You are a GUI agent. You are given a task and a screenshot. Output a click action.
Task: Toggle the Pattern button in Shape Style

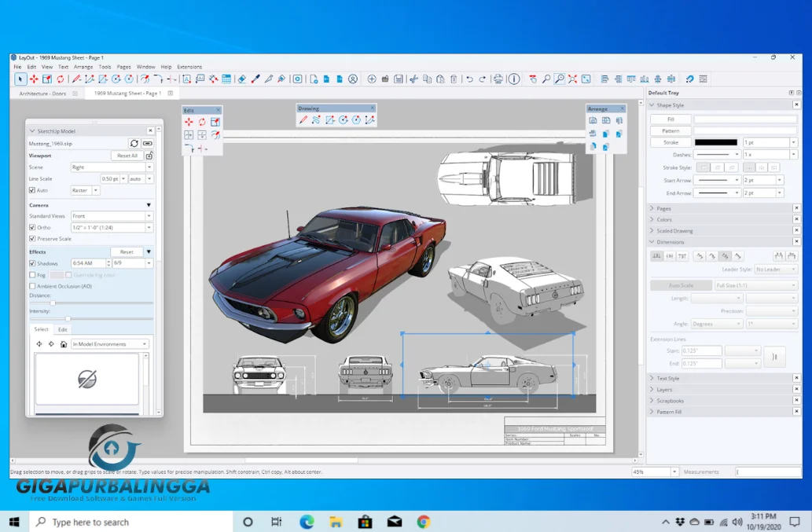671,131
